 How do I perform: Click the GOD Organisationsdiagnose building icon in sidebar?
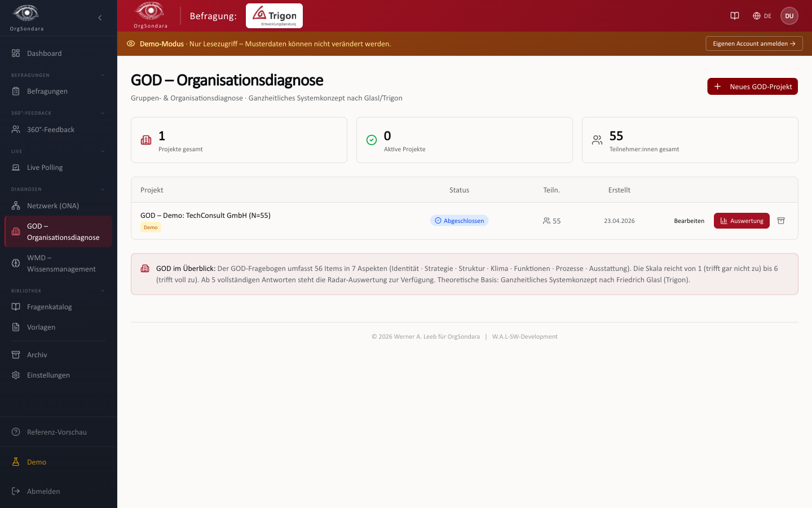click(16, 231)
